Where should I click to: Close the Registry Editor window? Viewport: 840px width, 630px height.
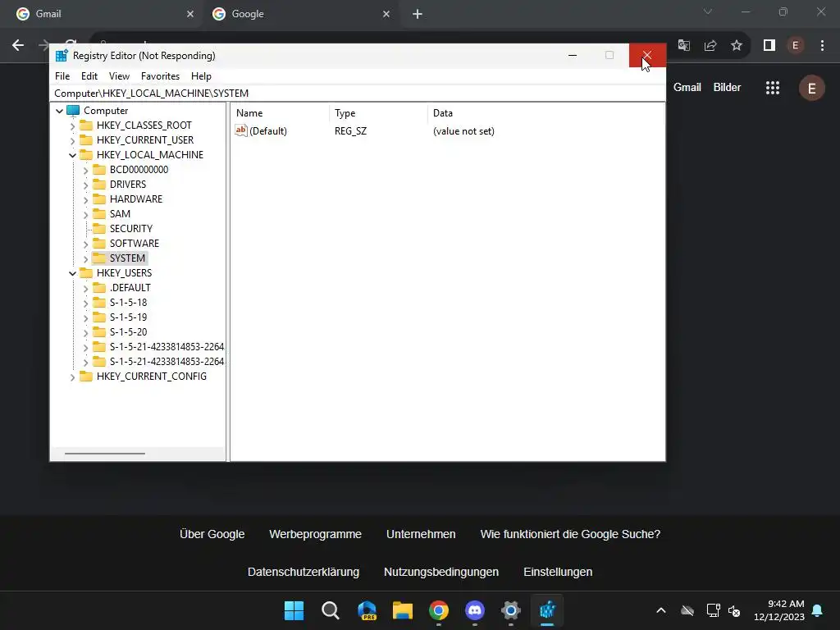647,55
